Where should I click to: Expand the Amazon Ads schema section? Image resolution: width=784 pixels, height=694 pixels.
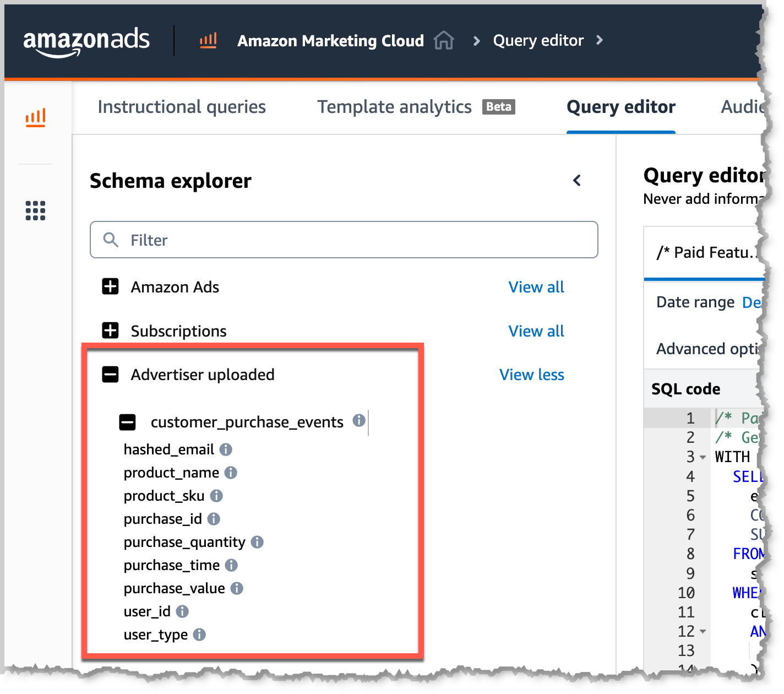point(110,286)
